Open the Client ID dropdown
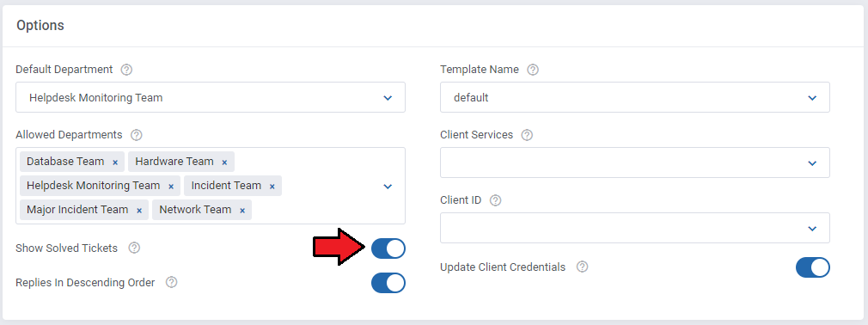The image size is (868, 325). 635,228
